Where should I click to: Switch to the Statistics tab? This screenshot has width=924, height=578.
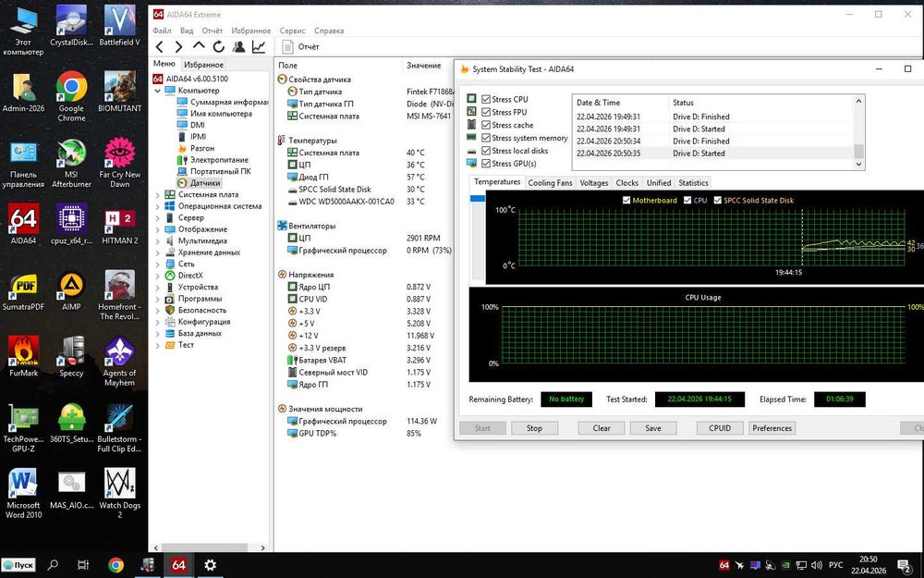693,183
